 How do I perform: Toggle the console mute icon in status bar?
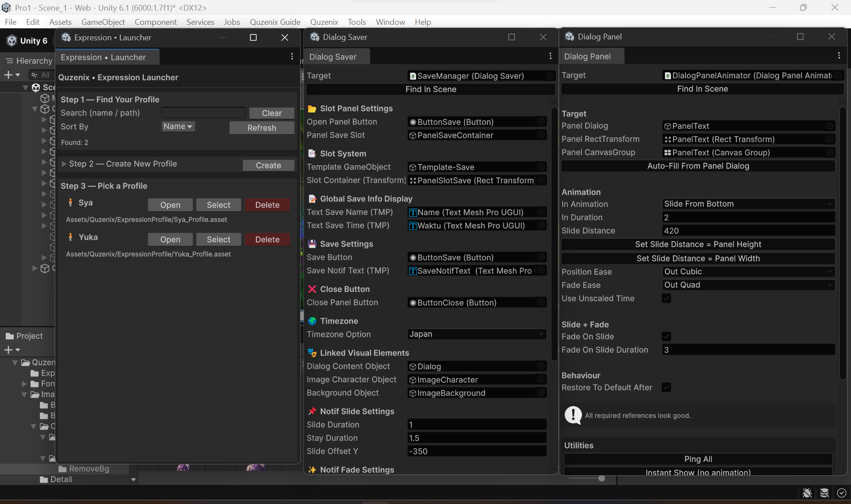click(x=807, y=493)
